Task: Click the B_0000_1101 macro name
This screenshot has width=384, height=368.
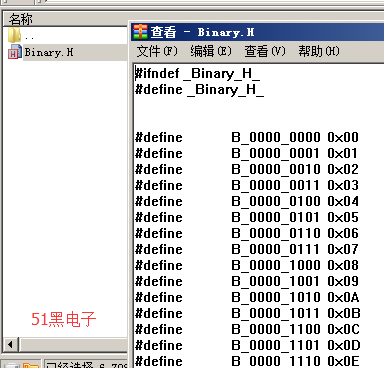Action: (276, 346)
